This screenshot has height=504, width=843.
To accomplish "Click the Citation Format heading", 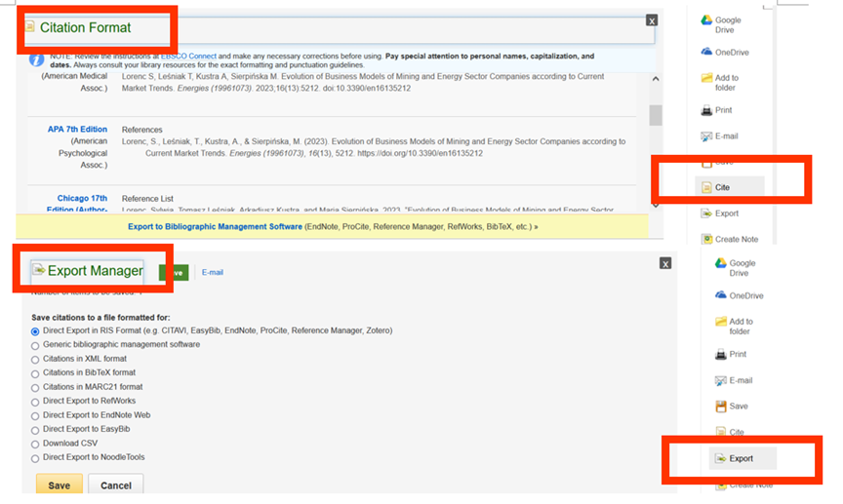I will click(85, 27).
